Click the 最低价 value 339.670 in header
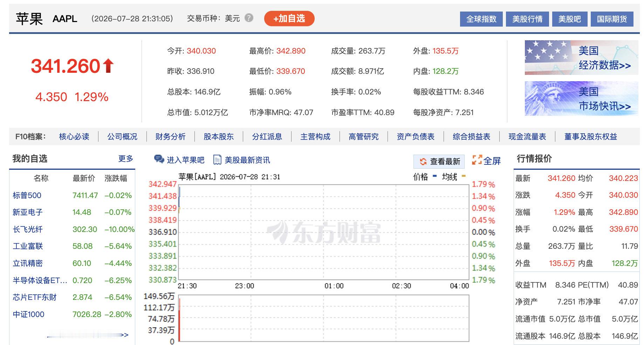 [x=291, y=71]
